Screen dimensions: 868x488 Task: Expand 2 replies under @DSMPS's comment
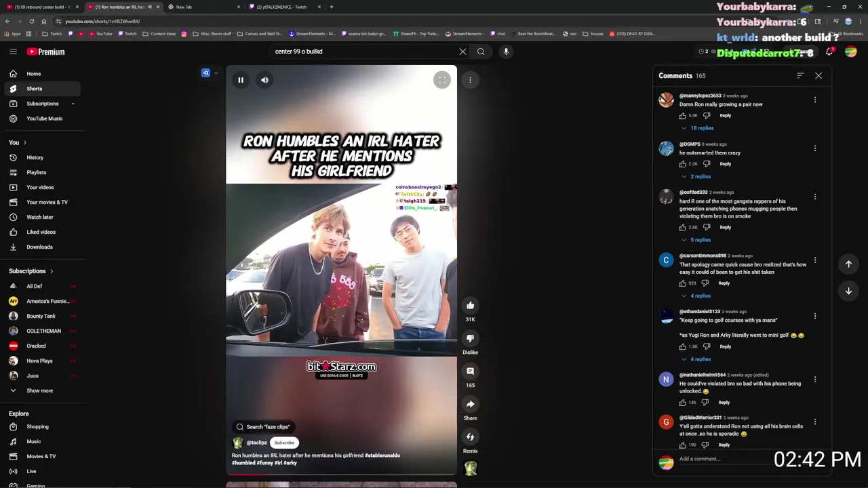pyautogui.click(x=696, y=176)
